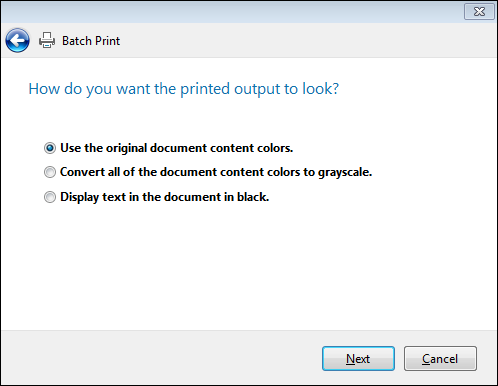Cancel the Batch Print wizard
The image size is (498, 386).
click(440, 359)
